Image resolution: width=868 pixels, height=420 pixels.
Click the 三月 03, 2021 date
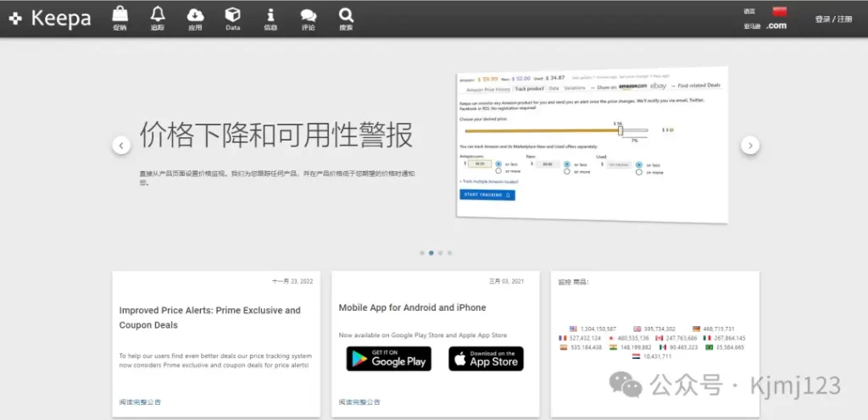click(506, 281)
